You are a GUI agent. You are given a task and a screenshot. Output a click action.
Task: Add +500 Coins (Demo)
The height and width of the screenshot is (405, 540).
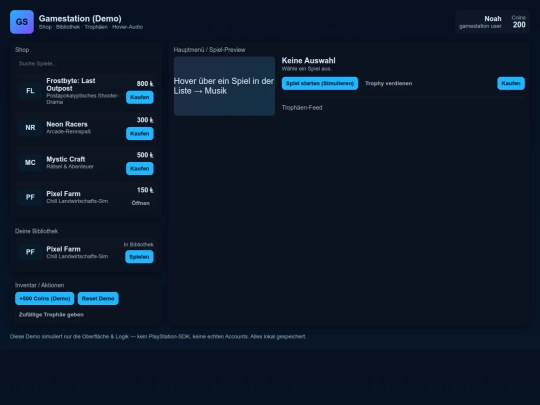(x=44, y=299)
